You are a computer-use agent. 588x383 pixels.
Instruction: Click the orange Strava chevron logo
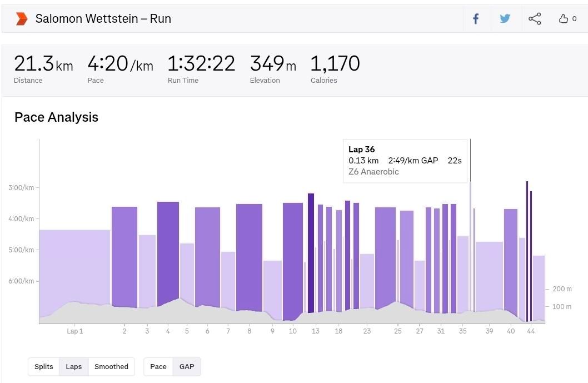(21, 19)
